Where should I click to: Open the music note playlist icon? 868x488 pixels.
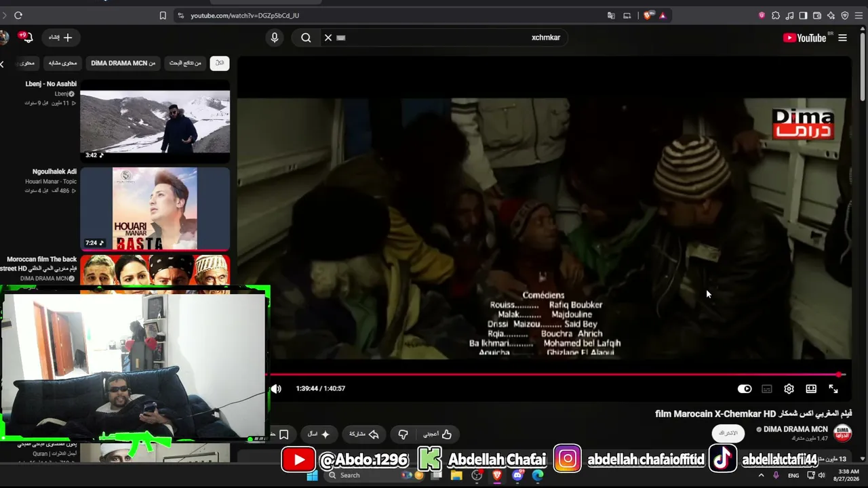click(x=790, y=16)
